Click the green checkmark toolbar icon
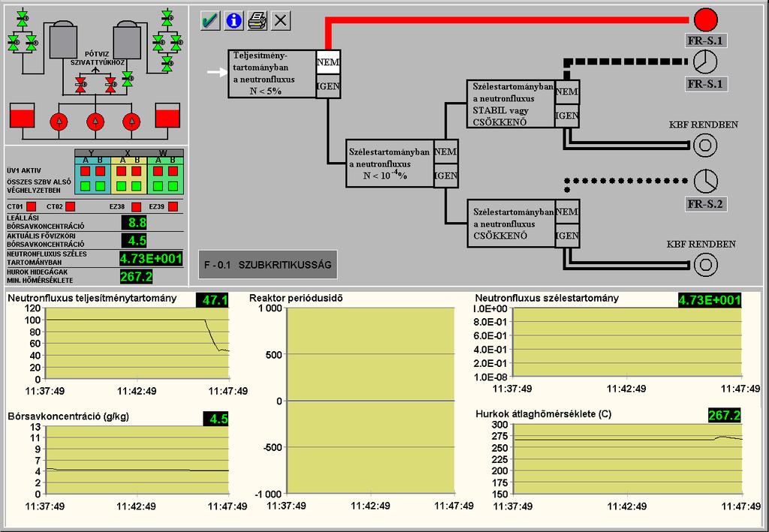Screen dimensions: 769x532 click(x=210, y=20)
